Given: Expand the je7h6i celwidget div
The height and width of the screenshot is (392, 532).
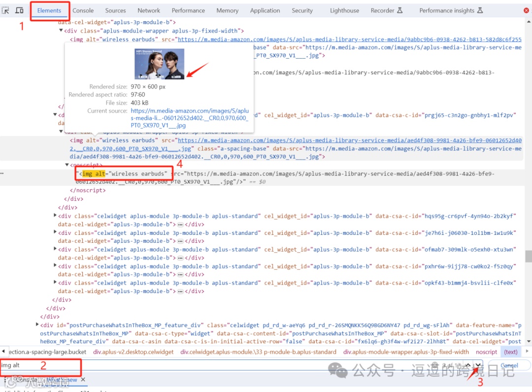Looking at the screenshot, I should [55, 232].
